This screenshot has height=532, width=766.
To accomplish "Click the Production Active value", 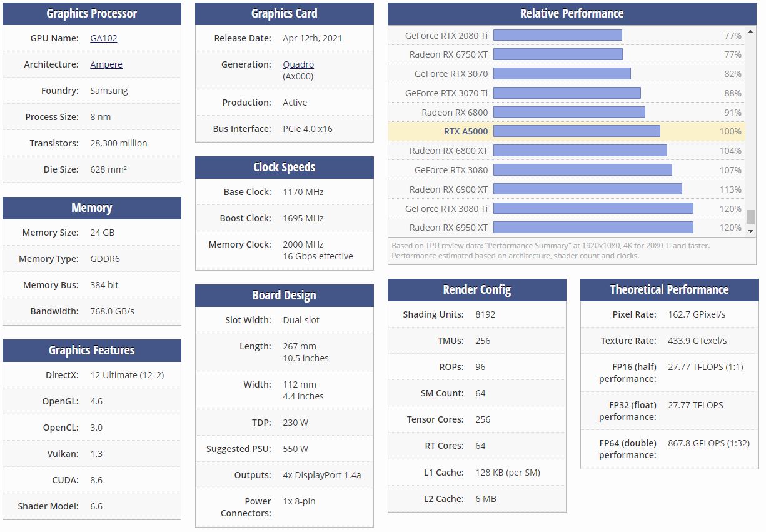I will (295, 103).
